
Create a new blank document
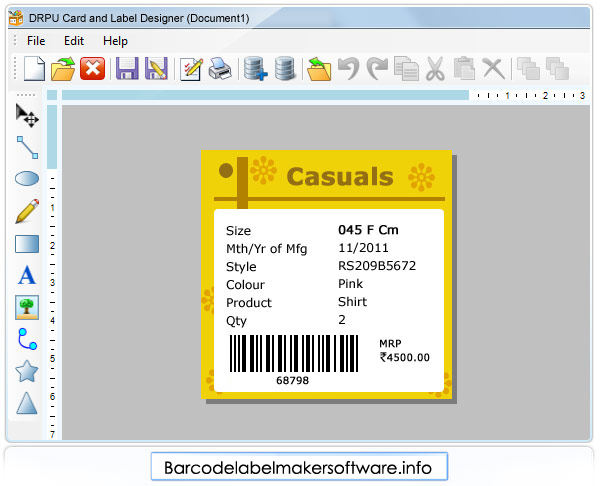(x=34, y=69)
